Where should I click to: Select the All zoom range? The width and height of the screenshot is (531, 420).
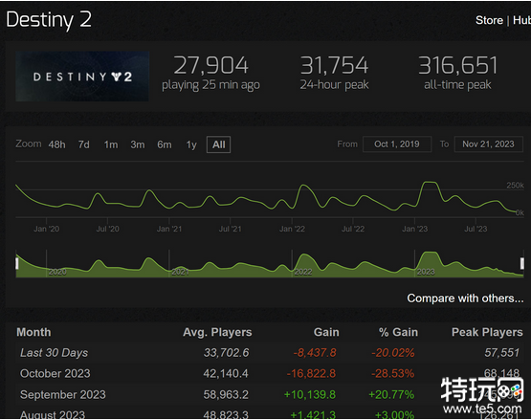(x=218, y=144)
